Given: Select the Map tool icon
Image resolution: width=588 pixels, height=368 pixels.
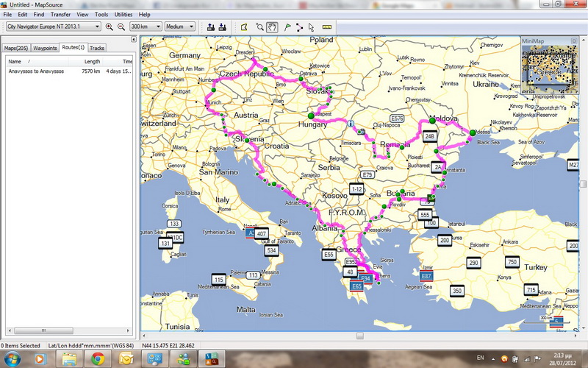Looking at the screenshot, I should click(244, 26).
